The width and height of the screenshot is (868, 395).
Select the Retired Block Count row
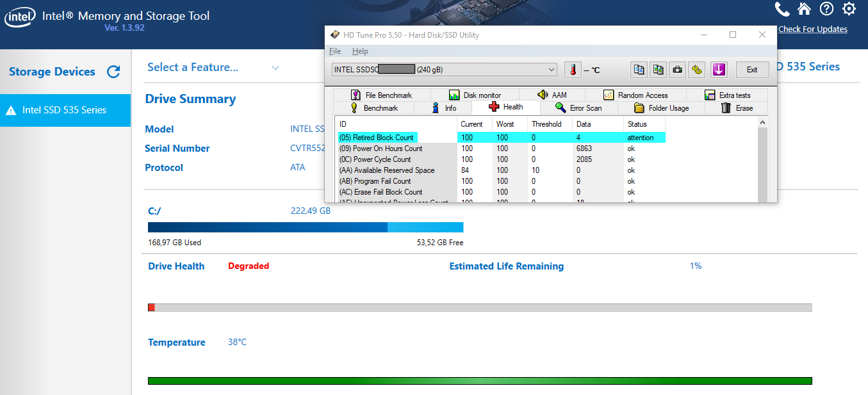coord(502,138)
